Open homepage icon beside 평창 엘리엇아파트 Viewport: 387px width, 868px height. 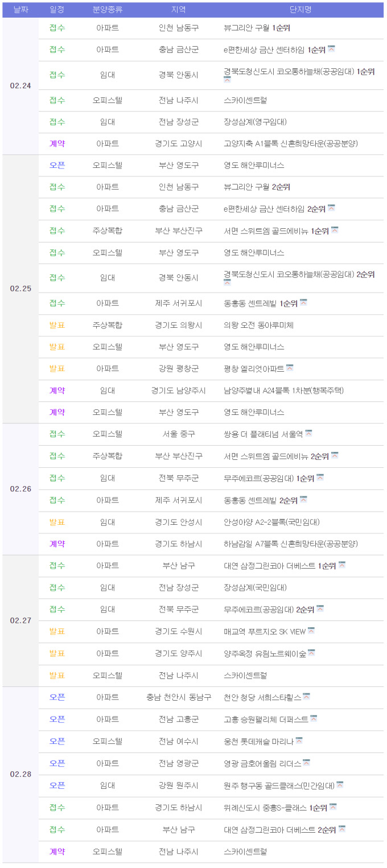tap(290, 368)
